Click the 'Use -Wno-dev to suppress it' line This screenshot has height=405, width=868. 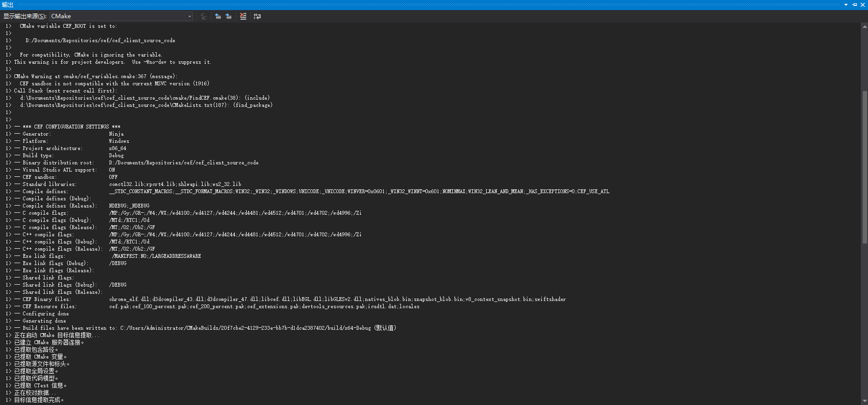(x=113, y=62)
